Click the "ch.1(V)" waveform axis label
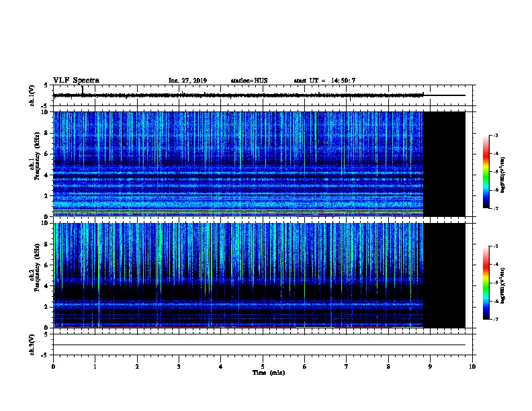532x411 pixels. click(32, 95)
